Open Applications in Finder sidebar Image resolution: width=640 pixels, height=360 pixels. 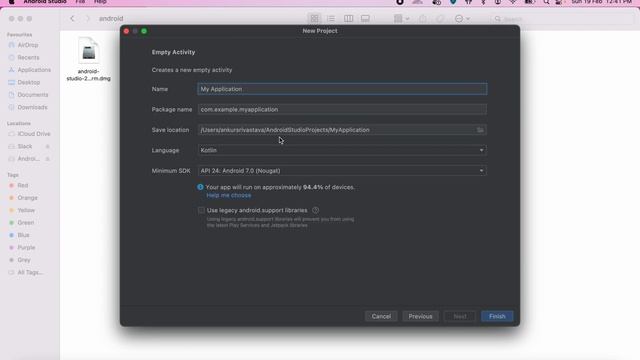click(x=34, y=70)
